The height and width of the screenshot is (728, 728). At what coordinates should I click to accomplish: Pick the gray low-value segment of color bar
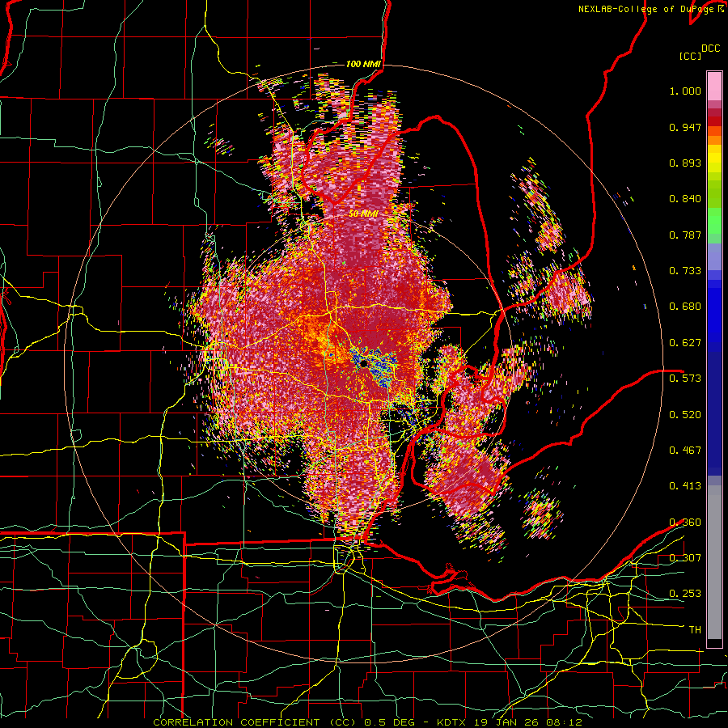pyautogui.click(x=714, y=562)
